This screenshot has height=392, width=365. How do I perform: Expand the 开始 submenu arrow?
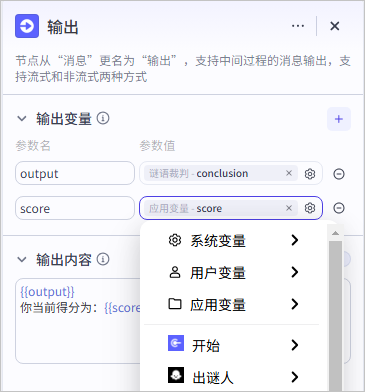point(294,345)
